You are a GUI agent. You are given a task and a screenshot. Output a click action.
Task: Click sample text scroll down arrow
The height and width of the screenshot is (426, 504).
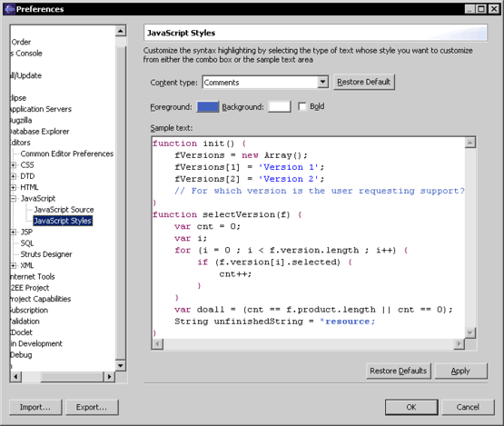(469, 332)
